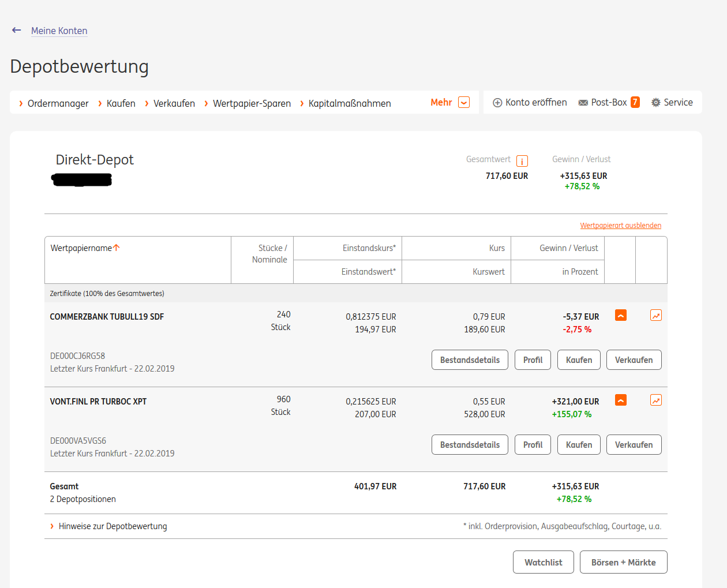This screenshot has height=588, width=727.
Task: Click the Börsen + Märkte button
Action: 623,562
